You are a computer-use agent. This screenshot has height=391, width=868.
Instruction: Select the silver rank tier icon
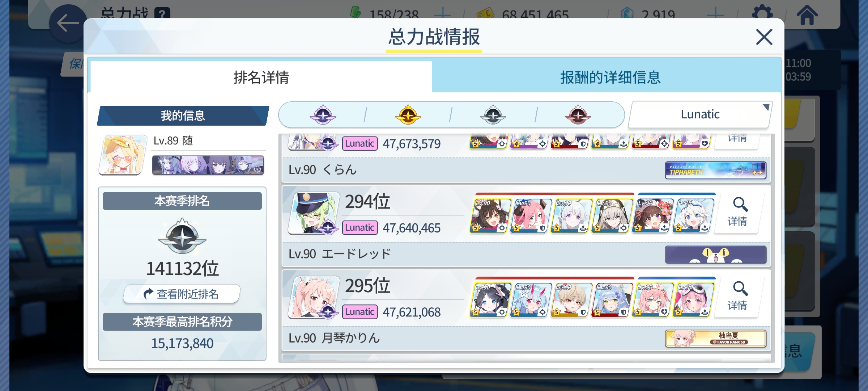coord(493,115)
